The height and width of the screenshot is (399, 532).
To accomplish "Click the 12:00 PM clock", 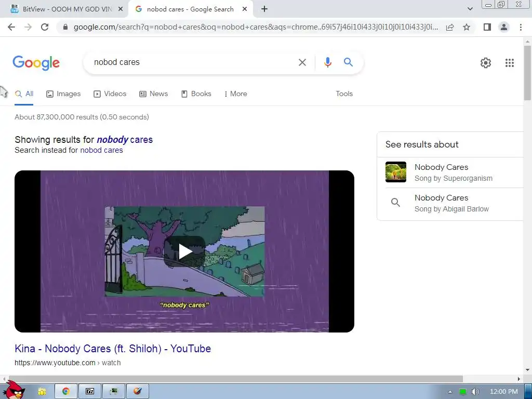I will click(x=504, y=392).
